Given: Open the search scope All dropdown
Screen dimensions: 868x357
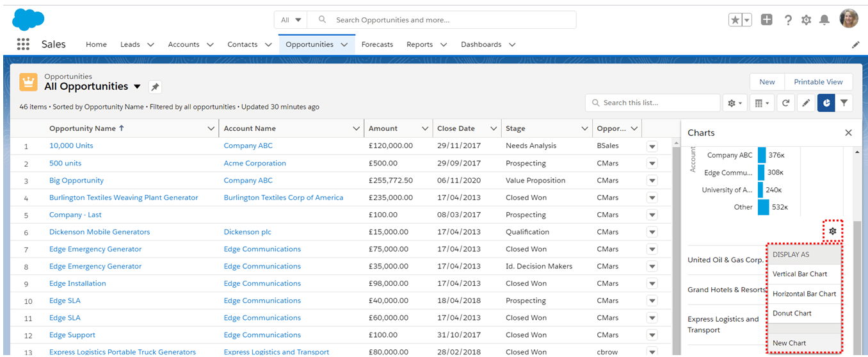Looking at the screenshot, I should 291,20.
